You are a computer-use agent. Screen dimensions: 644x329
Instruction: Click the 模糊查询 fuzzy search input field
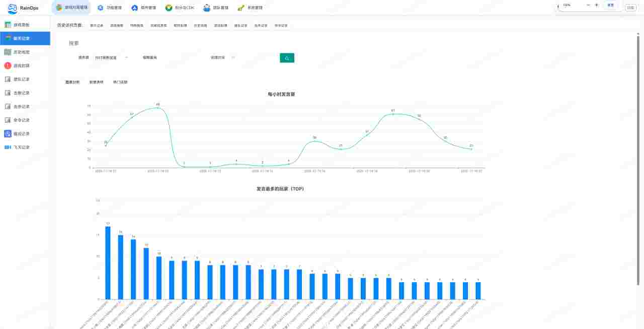(x=171, y=57)
